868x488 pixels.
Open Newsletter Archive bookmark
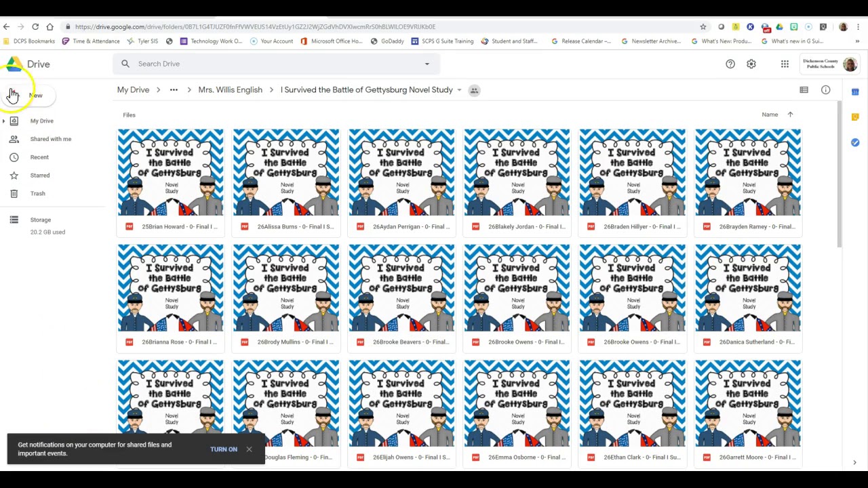pos(651,41)
